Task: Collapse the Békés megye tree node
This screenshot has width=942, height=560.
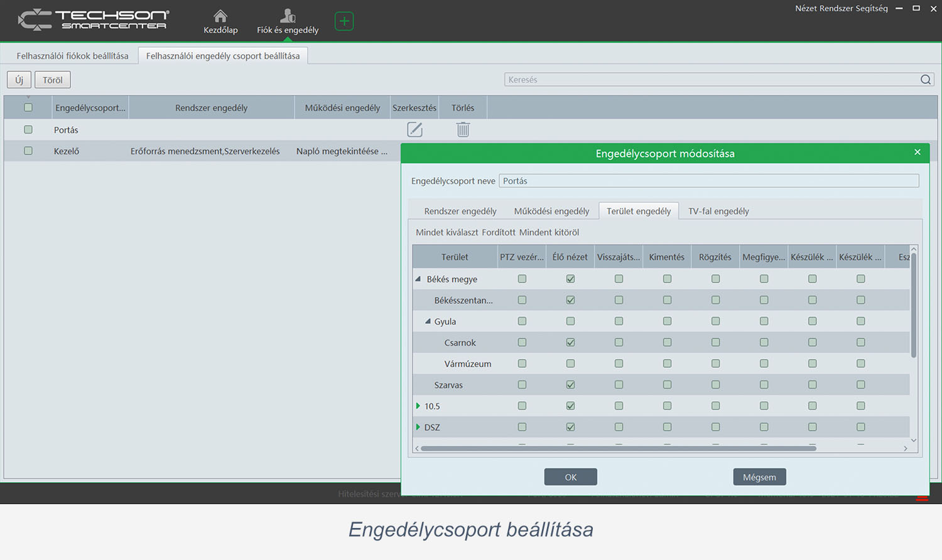Action: [418, 279]
